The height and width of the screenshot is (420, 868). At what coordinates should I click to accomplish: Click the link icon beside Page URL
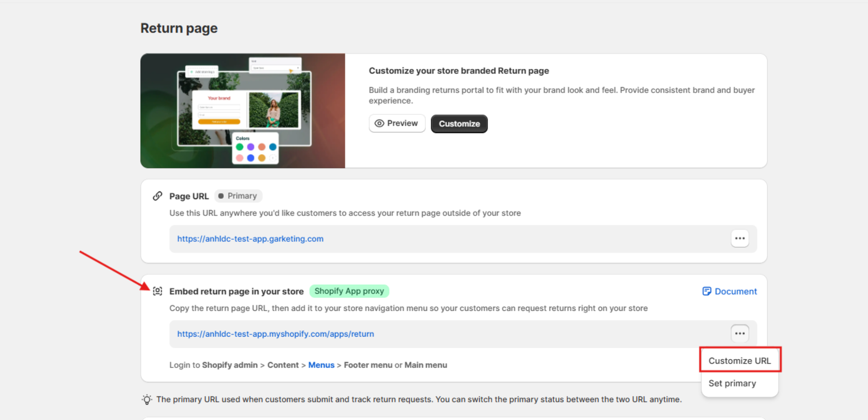click(157, 196)
